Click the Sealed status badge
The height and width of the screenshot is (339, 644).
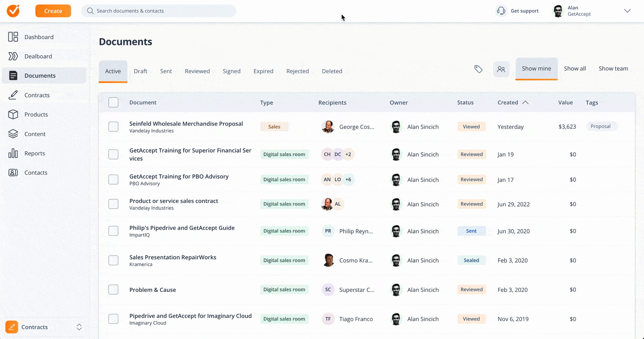point(471,260)
